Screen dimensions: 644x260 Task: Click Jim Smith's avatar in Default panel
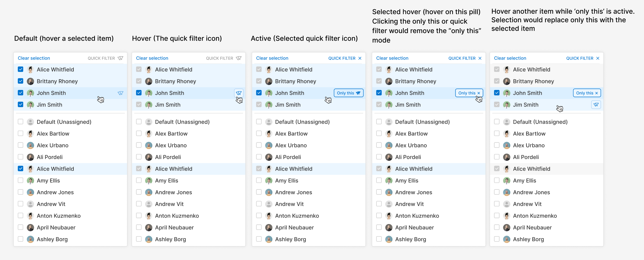(30, 105)
